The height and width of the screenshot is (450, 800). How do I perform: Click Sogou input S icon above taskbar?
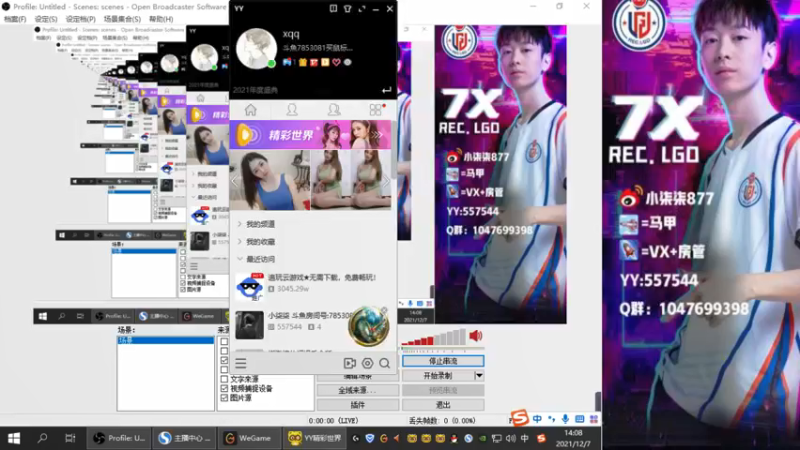point(519,418)
